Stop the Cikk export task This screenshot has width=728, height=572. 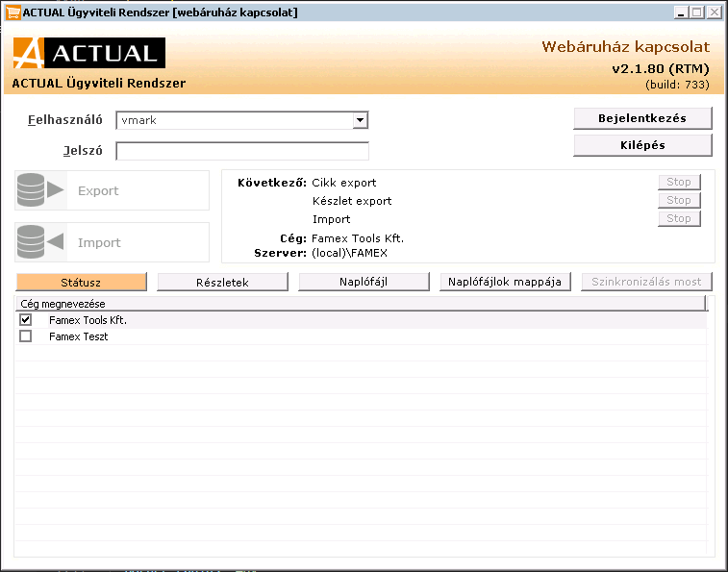(679, 182)
